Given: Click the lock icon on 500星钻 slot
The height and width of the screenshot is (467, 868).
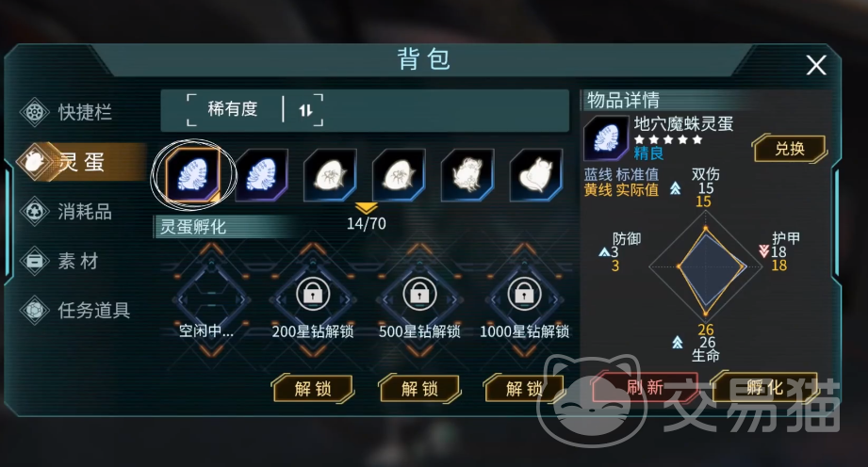Looking at the screenshot, I should [419, 294].
